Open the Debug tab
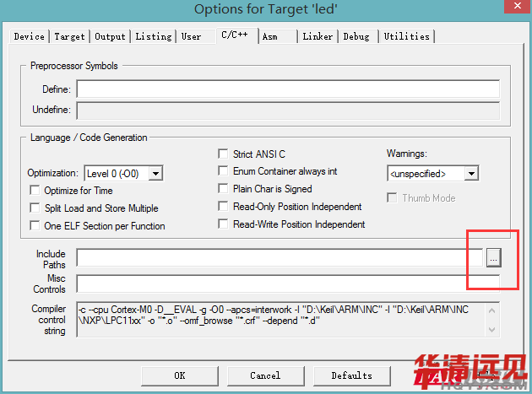 point(356,37)
